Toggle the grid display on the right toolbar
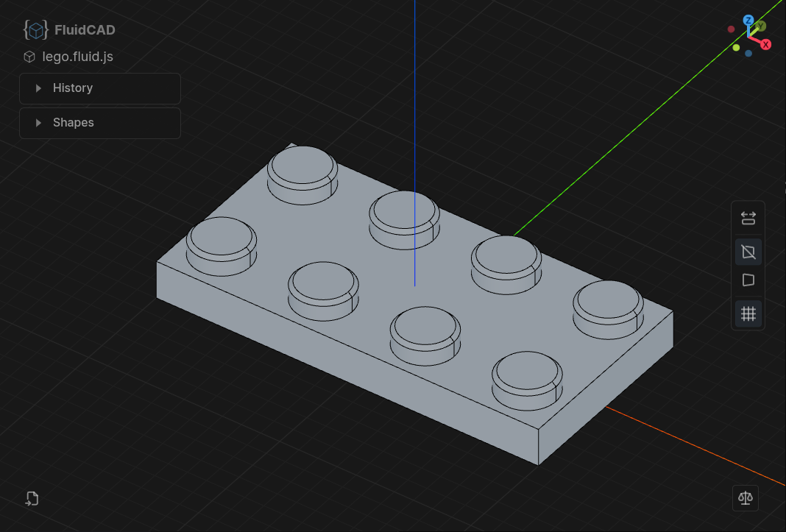This screenshot has height=532, width=786. coord(748,313)
